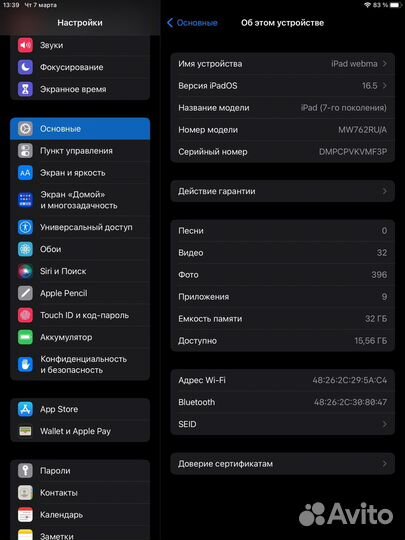The image size is (405, 540).
Task: Select the Фокусирование menu item
Action: tap(80, 67)
